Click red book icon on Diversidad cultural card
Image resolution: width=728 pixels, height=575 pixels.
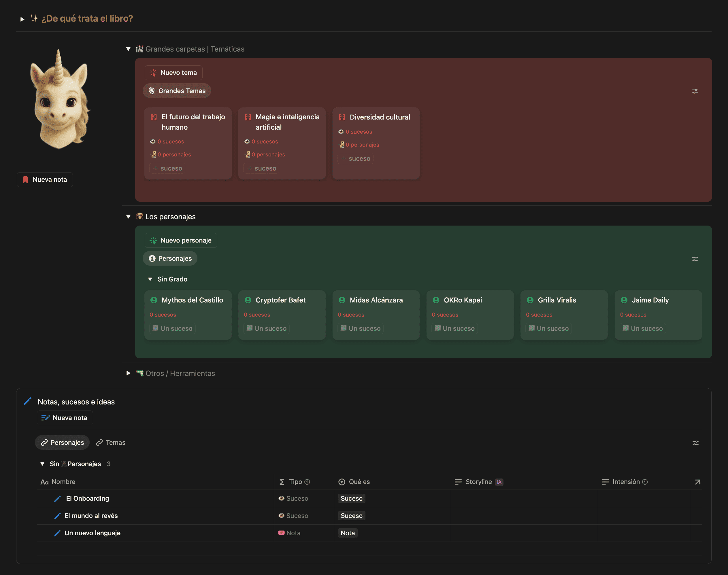coord(342,117)
